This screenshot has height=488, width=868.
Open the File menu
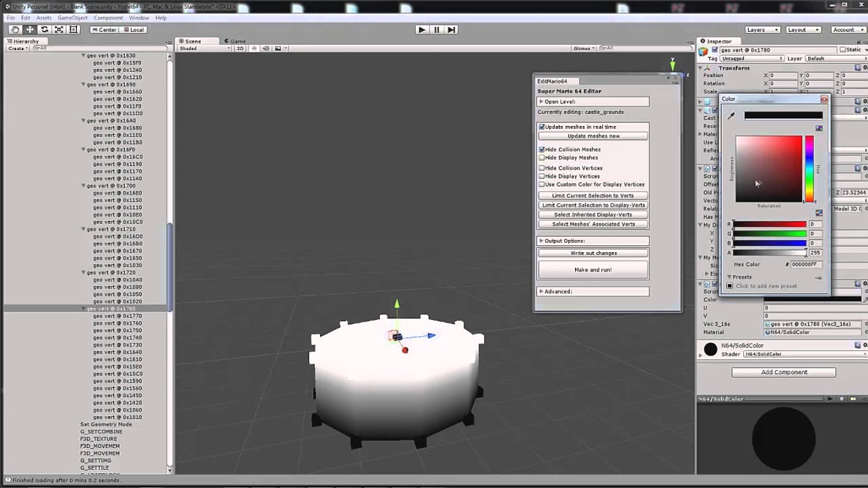11,18
